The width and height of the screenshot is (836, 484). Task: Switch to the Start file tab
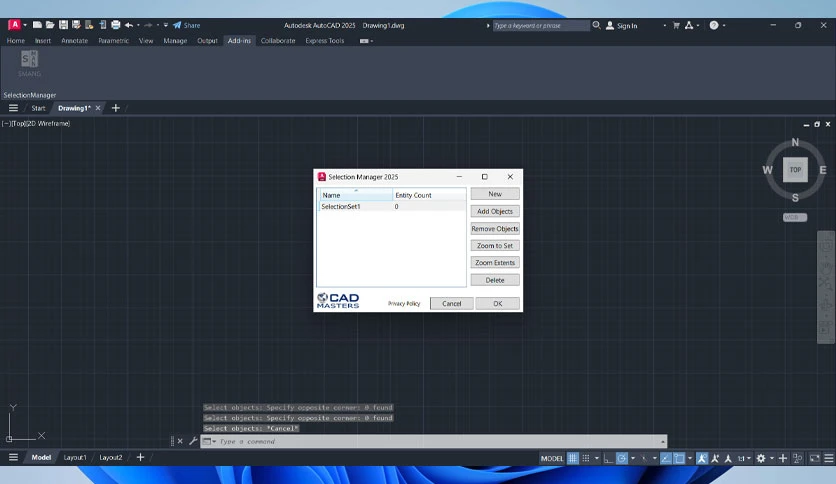pos(38,108)
